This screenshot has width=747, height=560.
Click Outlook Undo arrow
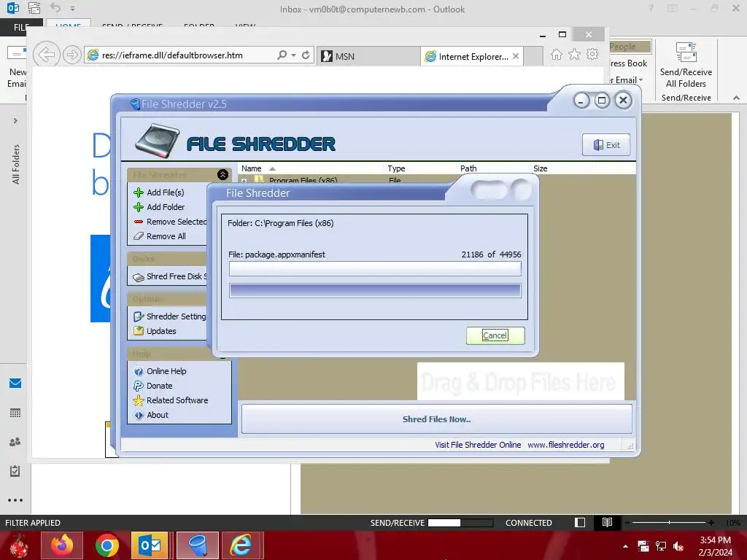pos(55,8)
